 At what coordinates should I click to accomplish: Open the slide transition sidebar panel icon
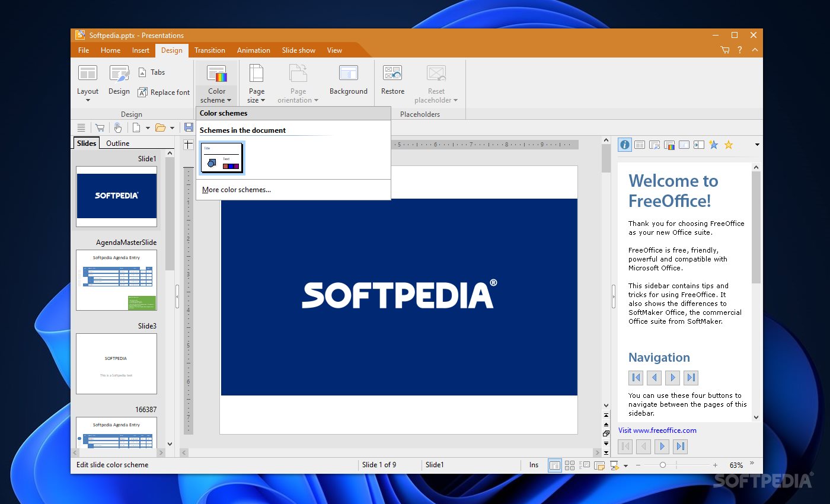[699, 145]
